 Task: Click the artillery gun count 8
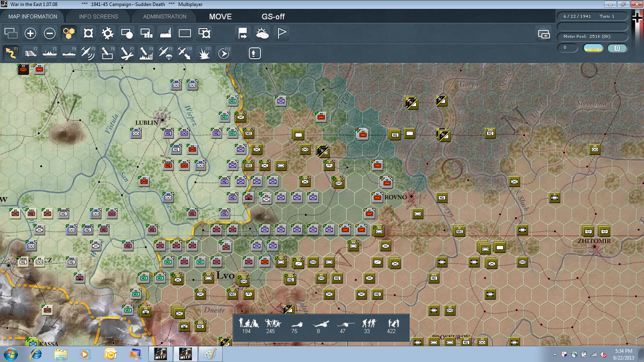coord(318,331)
